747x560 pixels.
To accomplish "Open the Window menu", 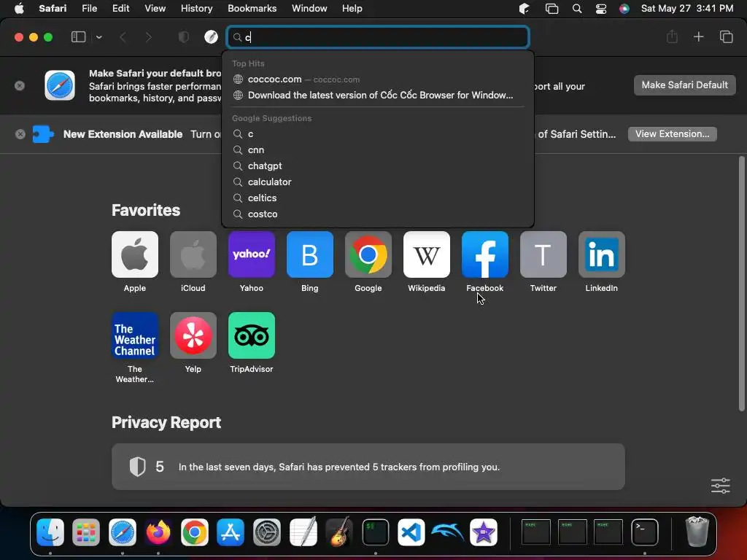I will click(x=309, y=9).
